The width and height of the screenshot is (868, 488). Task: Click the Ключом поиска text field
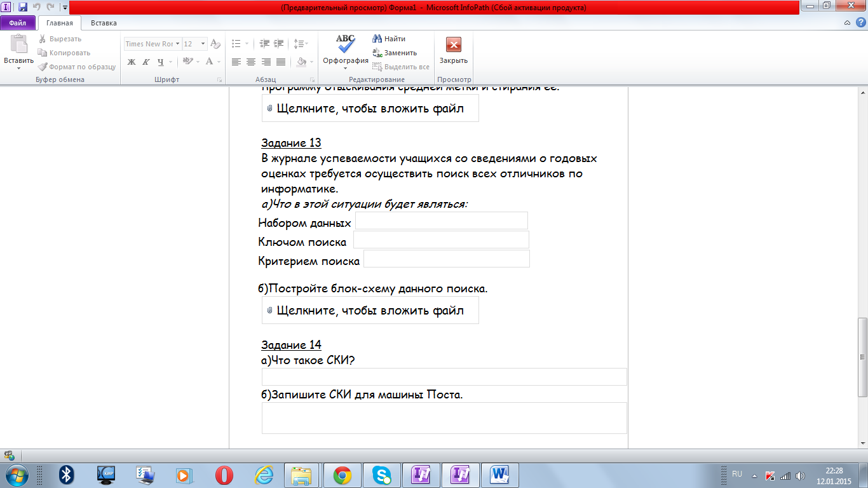click(x=441, y=240)
